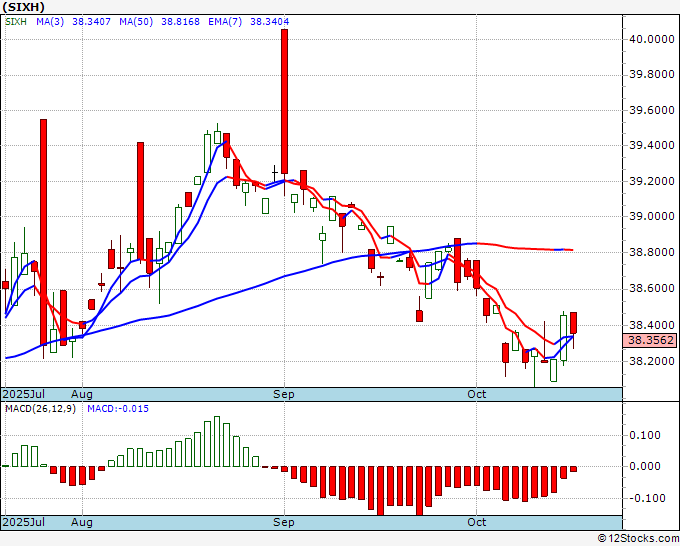The image size is (680, 546).
Task: Click the current price tag 38.3562
Action: click(x=650, y=340)
